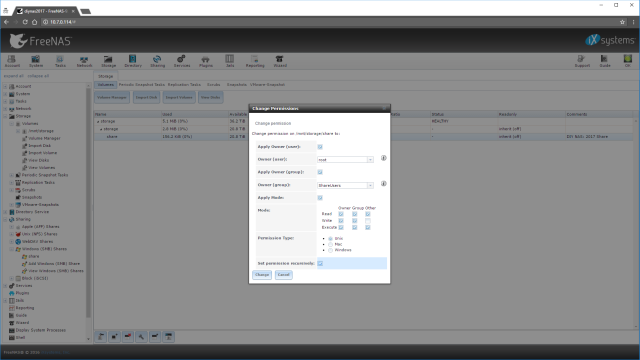Viewport: 640px width, 360px height.
Task: Toggle Apply Owner (group) checkbox
Action: point(320,172)
